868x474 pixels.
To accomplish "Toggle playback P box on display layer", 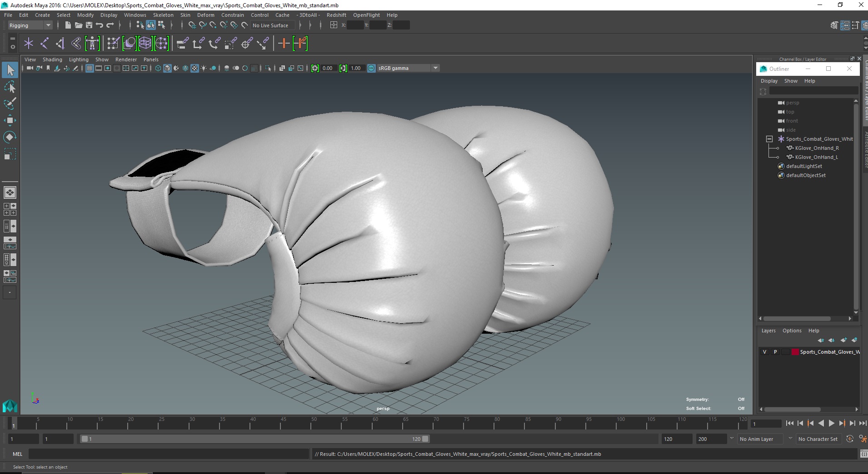I will 775,352.
